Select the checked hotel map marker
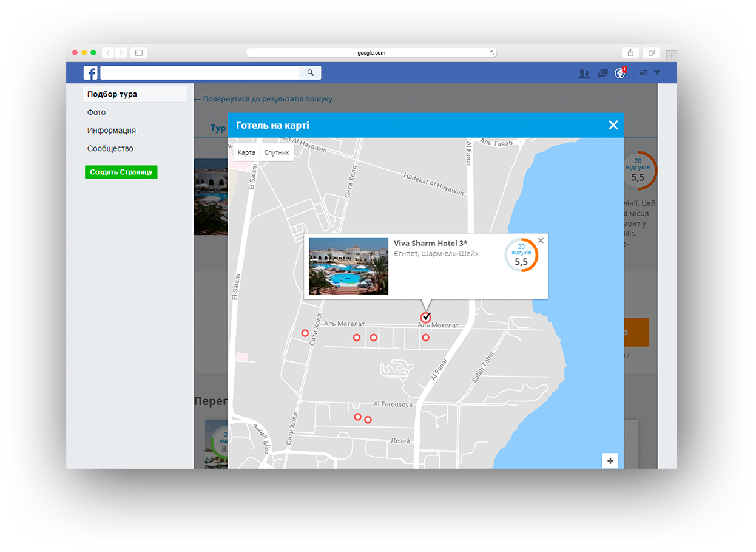This screenshot has width=756, height=552. tap(426, 317)
